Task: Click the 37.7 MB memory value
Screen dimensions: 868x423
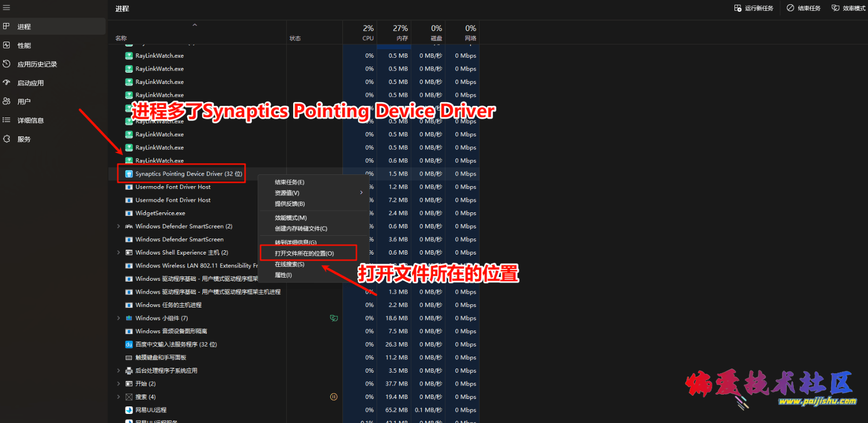Action: tap(396, 384)
